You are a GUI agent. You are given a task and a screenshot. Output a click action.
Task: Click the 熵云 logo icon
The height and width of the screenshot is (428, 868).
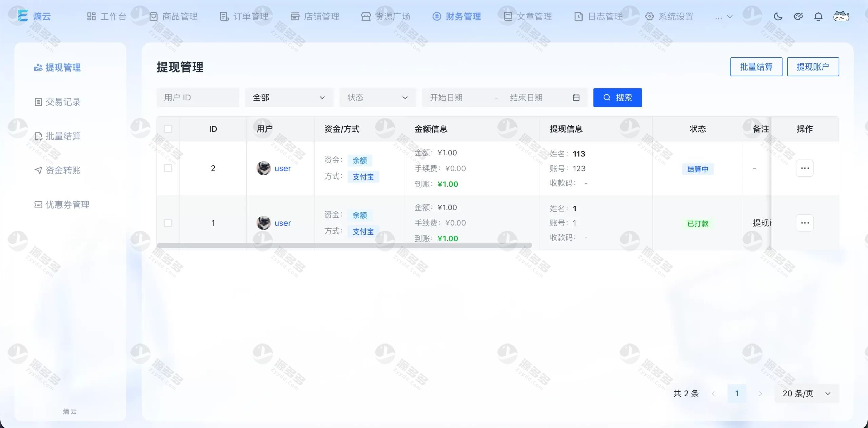23,16
